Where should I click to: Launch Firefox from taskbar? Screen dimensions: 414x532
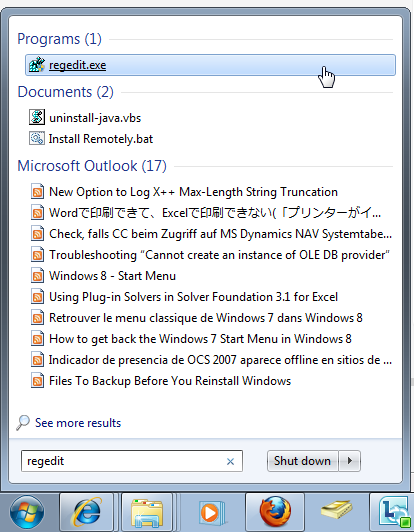point(275,512)
